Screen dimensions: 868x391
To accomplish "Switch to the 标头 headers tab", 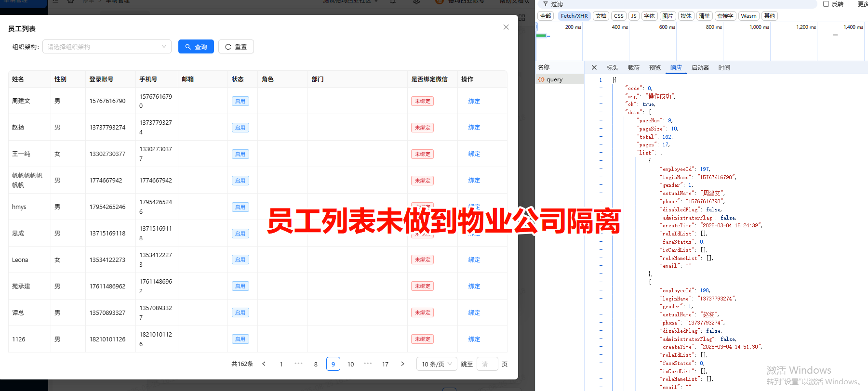I will (613, 67).
